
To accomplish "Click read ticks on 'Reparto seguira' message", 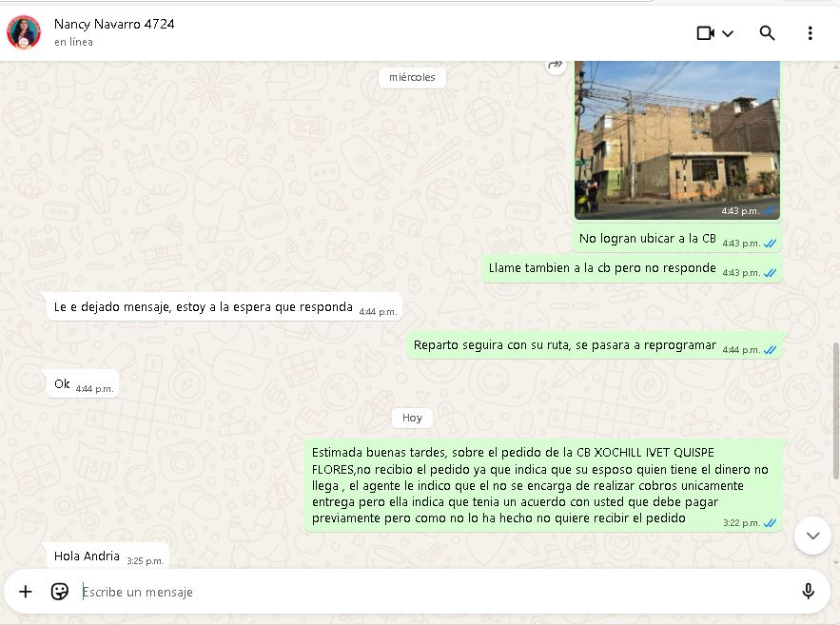I will click(x=770, y=350).
